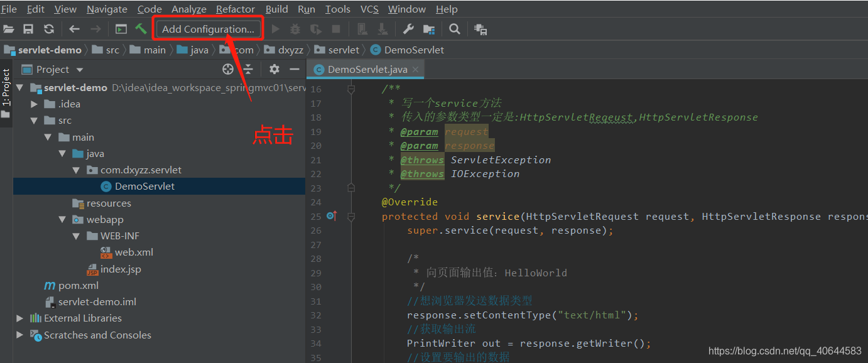Click the Settings wrench icon
The height and width of the screenshot is (363, 868).
tap(408, 29)
